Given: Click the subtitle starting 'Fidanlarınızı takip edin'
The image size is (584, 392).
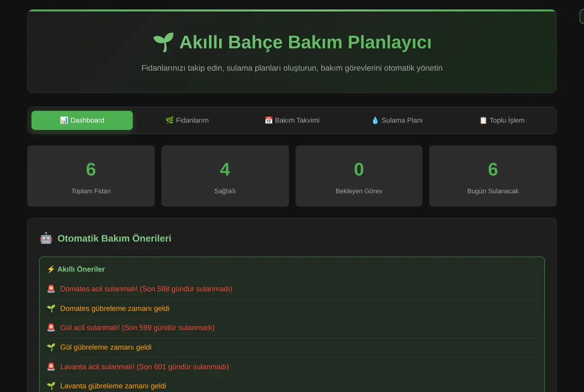Looking at the screenshot, I should click(292, 68).
